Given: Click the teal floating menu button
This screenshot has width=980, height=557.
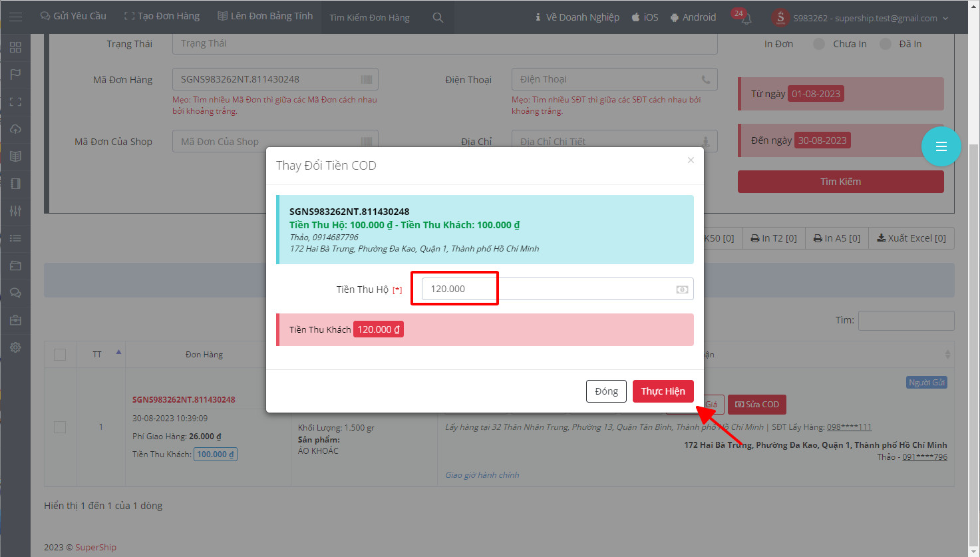Looking at the screenshot, I should (941, 146).
